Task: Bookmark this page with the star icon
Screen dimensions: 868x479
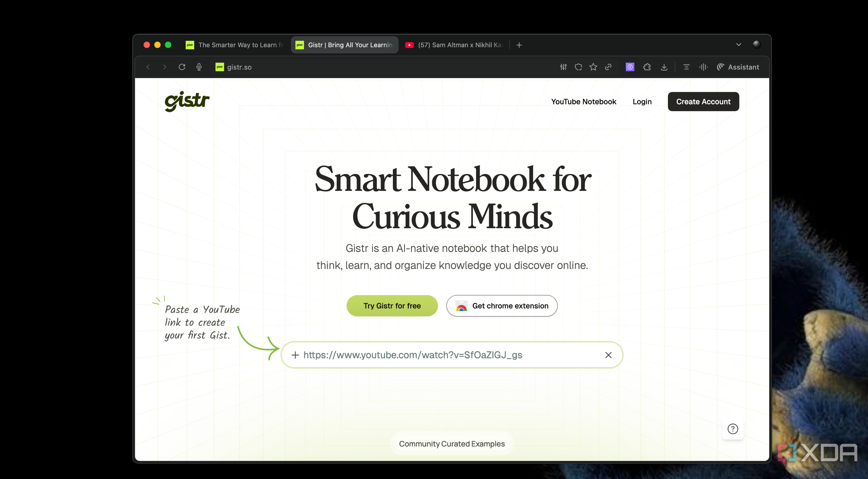Action: tap(593, 67)
